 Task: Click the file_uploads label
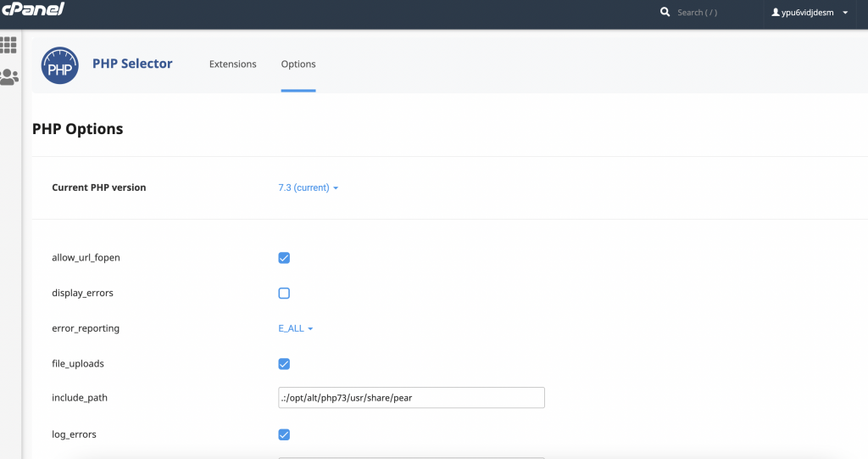[78, 364]
